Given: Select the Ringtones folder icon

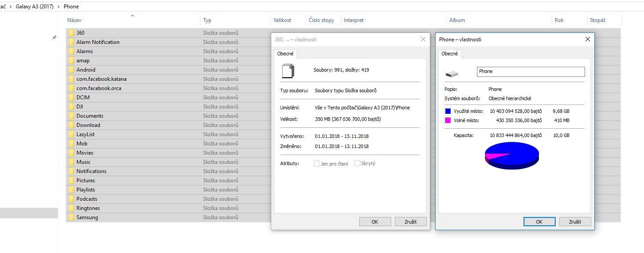Looking at the screenshot, I should [x=71, y=208].
